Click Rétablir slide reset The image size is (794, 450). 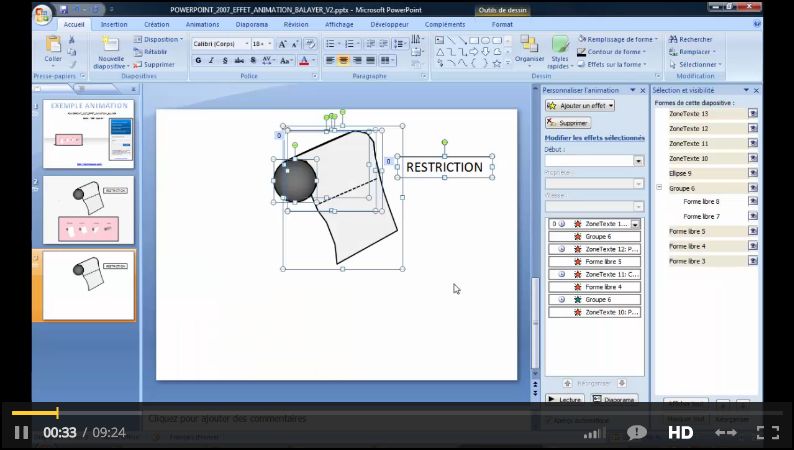click(150, 52)
